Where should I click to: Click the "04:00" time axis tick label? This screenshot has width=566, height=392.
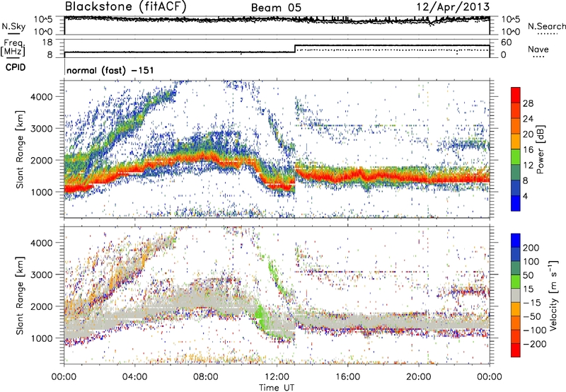(134, 377)
